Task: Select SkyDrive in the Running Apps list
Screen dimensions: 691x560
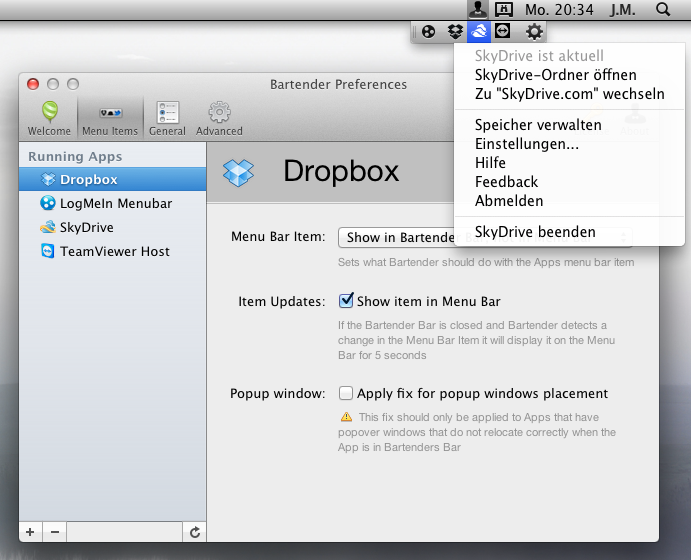Action: (x=112, y=227)
